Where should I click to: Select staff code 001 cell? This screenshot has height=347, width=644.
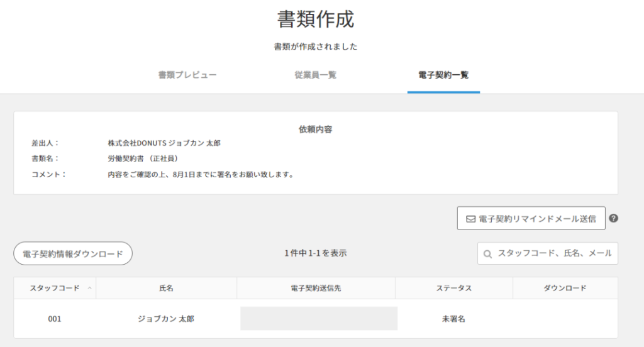click(x=55, y=319)
